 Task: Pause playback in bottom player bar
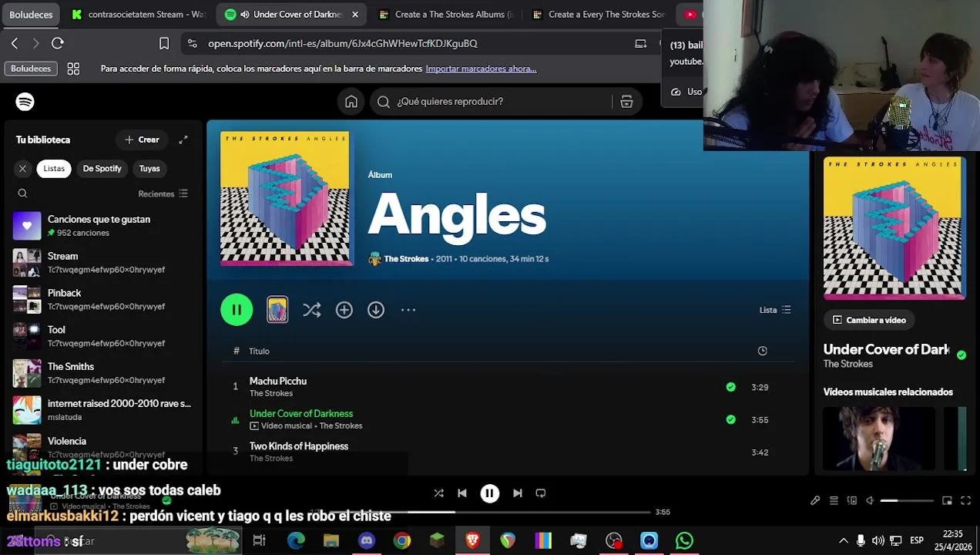490,493
